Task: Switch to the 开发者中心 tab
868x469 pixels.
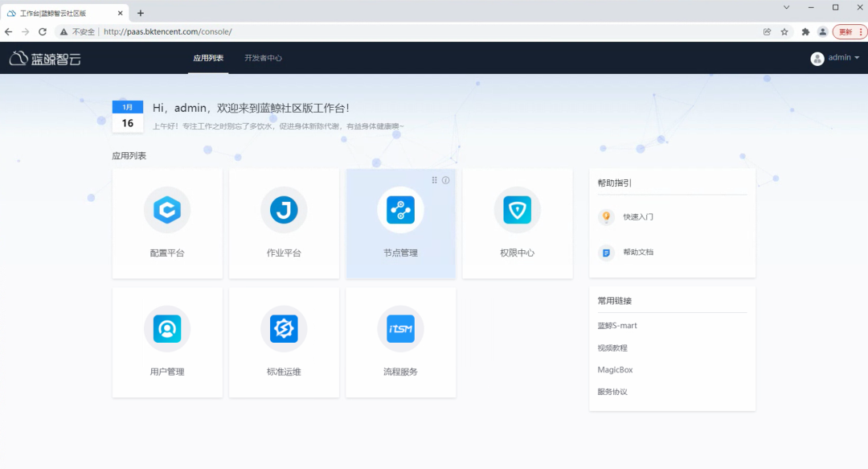Action: click(263, 58)
